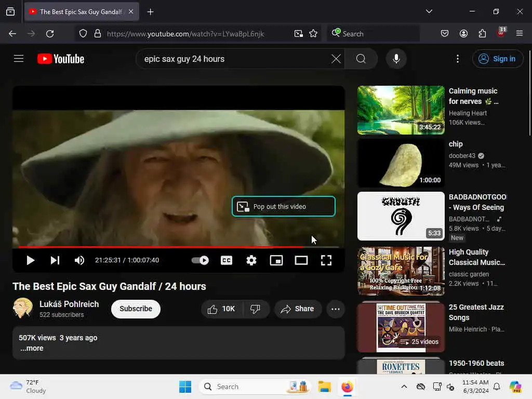Viewport: 532px width, 399px height.
Task: Start voice search with the microphone
Action: (x=396, y=59)
